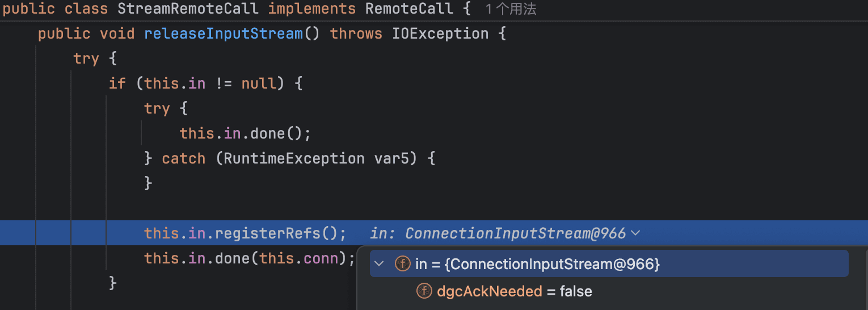
Task: Click the releaseInputStream method name
Action: (x=224, y=33)
